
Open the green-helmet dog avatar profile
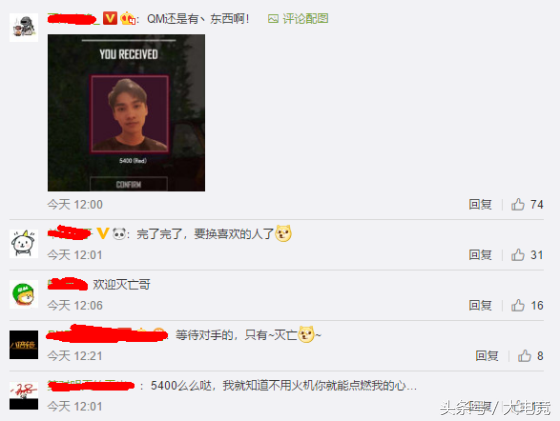(x=24, y=294)
